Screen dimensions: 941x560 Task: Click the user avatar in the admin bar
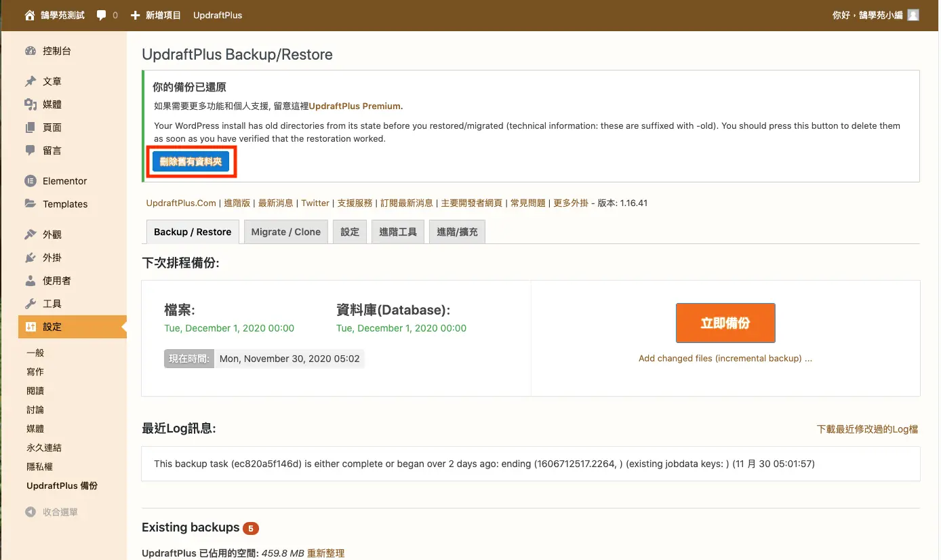tap(913, 15)
